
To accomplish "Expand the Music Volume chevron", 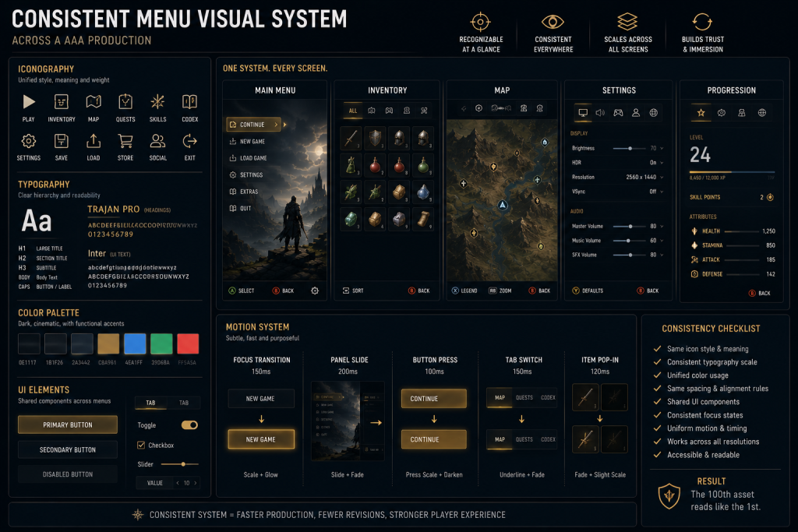I will click(x=662, y=241).
